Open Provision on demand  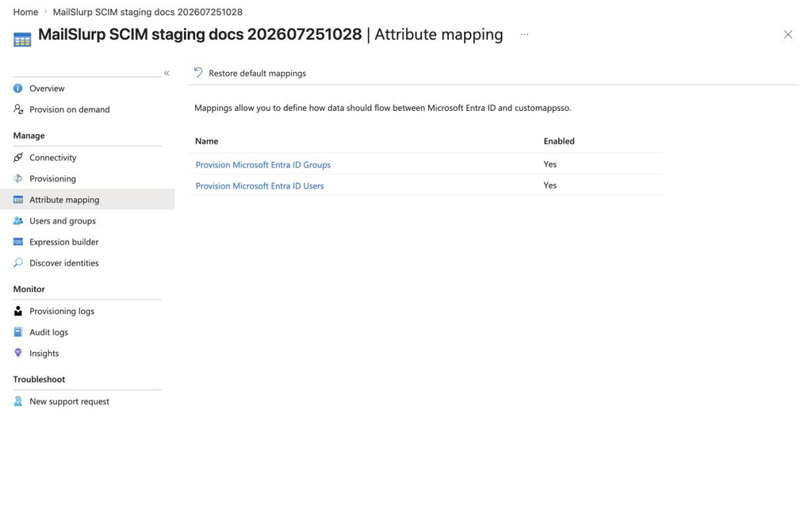coord(70,109)
